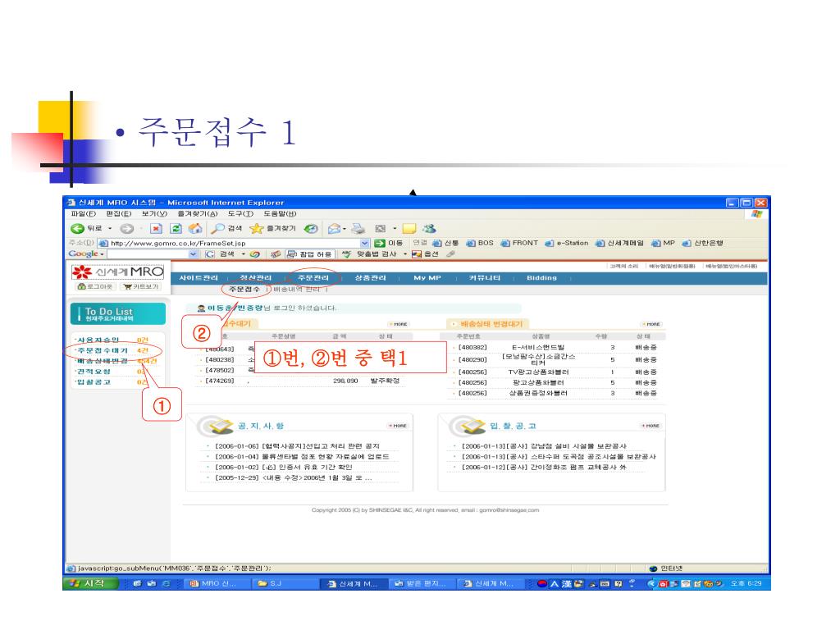
Task: Open delivery row [480382] E-서비스핸드빌
Action: [x=555, y=347]
